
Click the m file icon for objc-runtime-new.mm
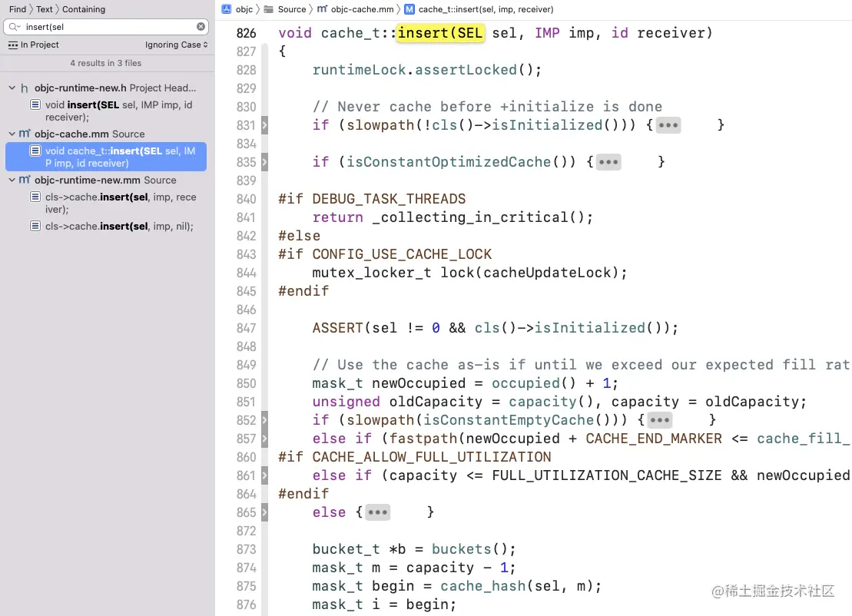(x=25, y=180)
